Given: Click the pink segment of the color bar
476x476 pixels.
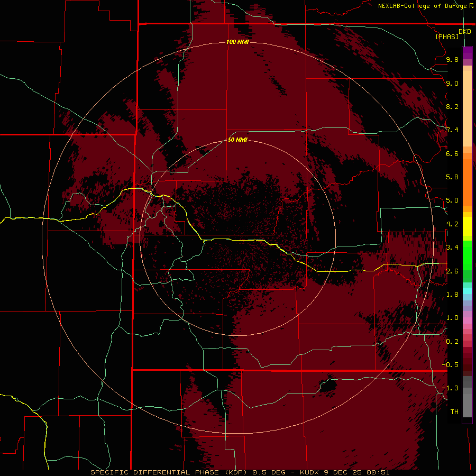Looking at the screenshot, I should click(x=467, y=321).
